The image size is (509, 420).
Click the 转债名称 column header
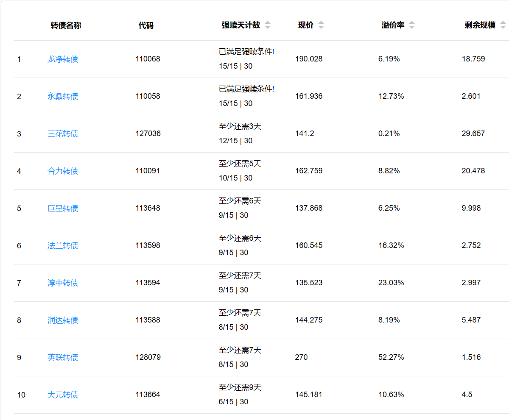tap(66, 25)
